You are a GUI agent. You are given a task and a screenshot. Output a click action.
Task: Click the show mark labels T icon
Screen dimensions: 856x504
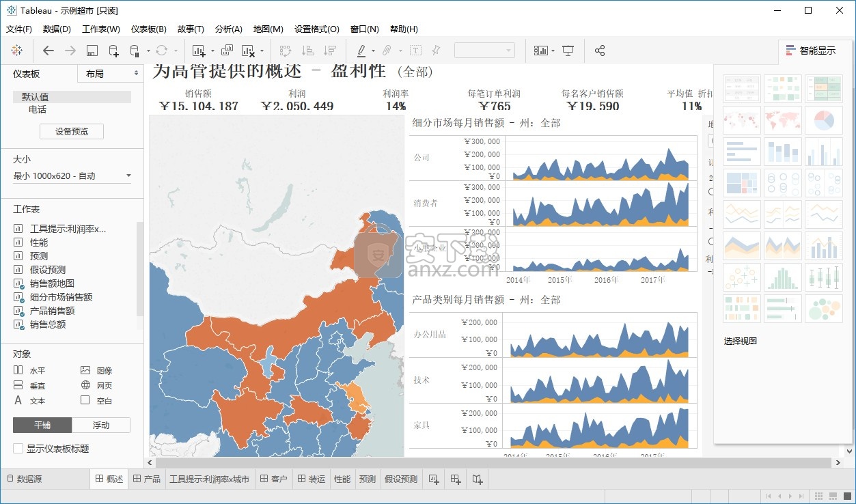click(415, 51)
